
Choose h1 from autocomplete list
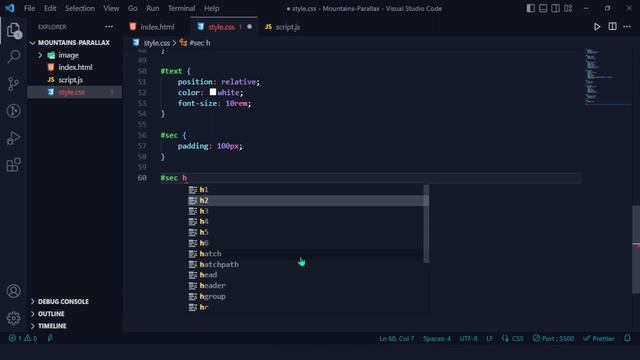(x=305, y=190)
